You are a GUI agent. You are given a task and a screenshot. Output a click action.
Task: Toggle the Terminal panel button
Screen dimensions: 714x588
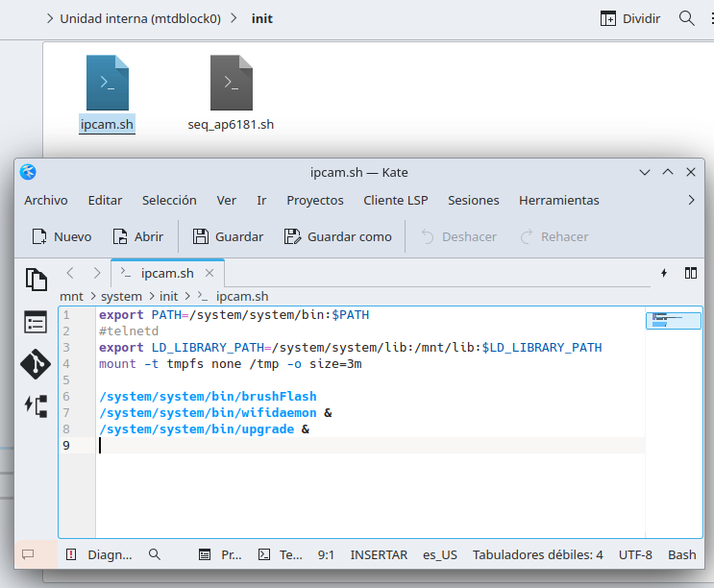[280, 554]
